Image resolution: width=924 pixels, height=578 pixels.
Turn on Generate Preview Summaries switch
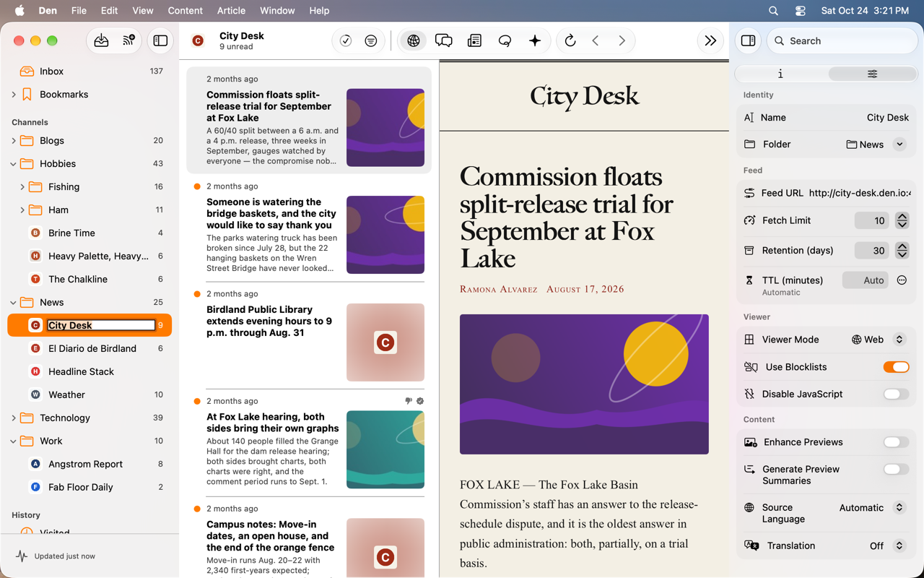tap(896, 470)
